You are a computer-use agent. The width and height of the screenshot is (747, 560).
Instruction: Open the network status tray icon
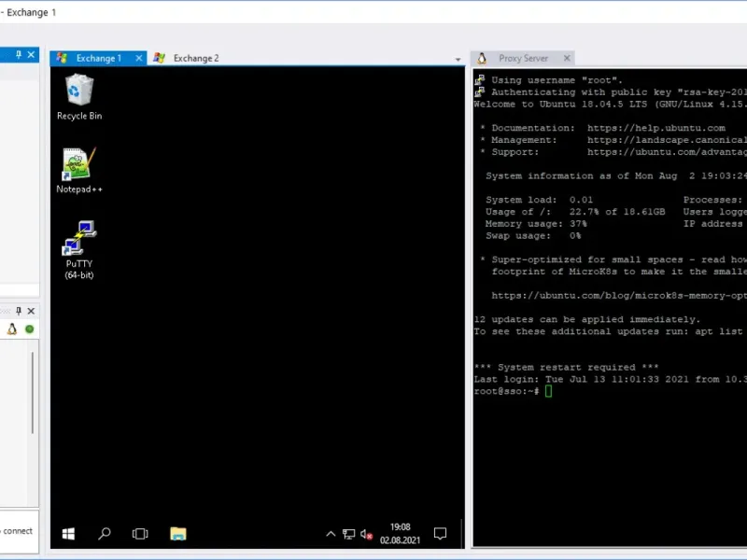click(348, 534)
